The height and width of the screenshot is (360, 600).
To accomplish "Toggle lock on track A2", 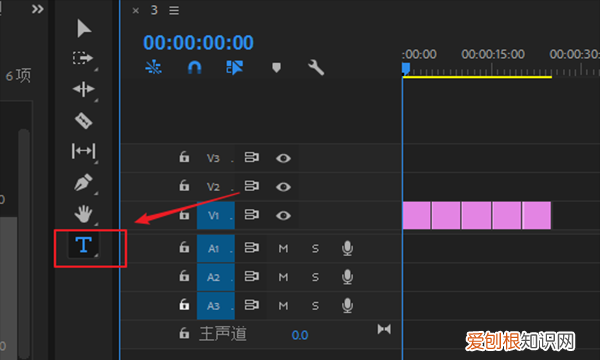I will click(184, 276).
